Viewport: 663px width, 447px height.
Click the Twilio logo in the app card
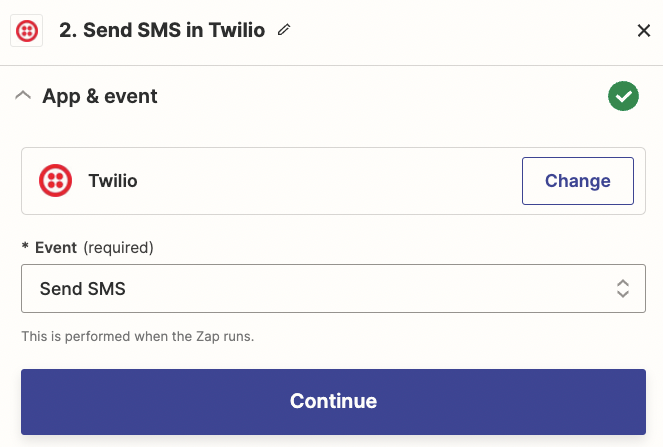coord(55,181)
